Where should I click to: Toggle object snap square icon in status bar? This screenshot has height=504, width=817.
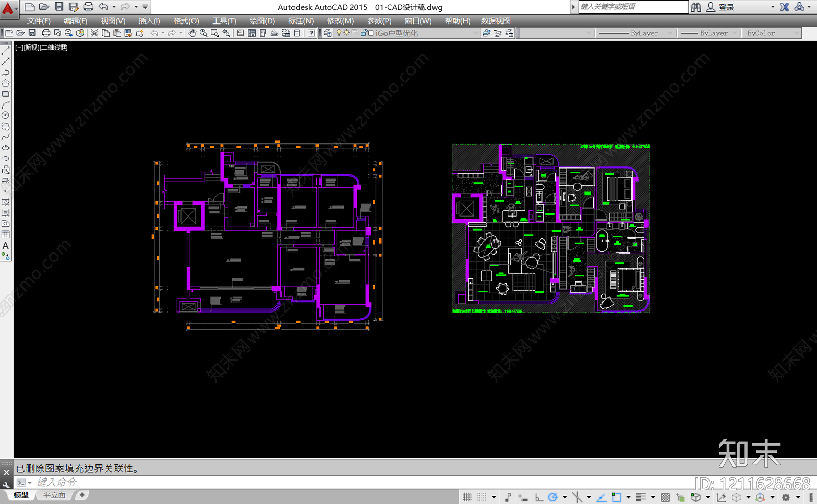point(617,497)
